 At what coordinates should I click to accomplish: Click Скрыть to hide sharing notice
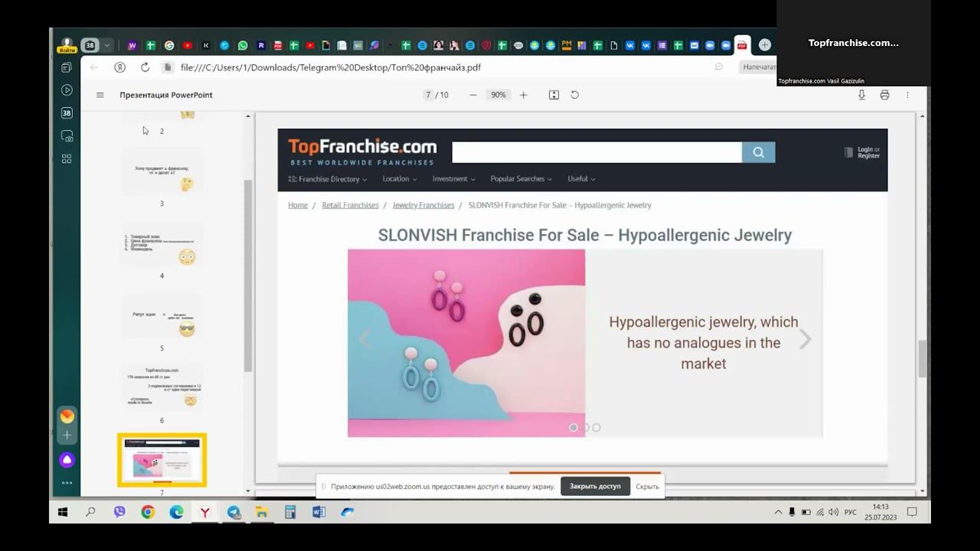point(647,487)
